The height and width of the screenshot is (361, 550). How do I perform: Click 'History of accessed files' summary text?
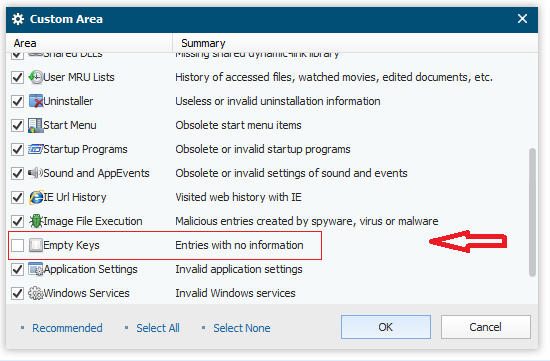click(334, 77)
